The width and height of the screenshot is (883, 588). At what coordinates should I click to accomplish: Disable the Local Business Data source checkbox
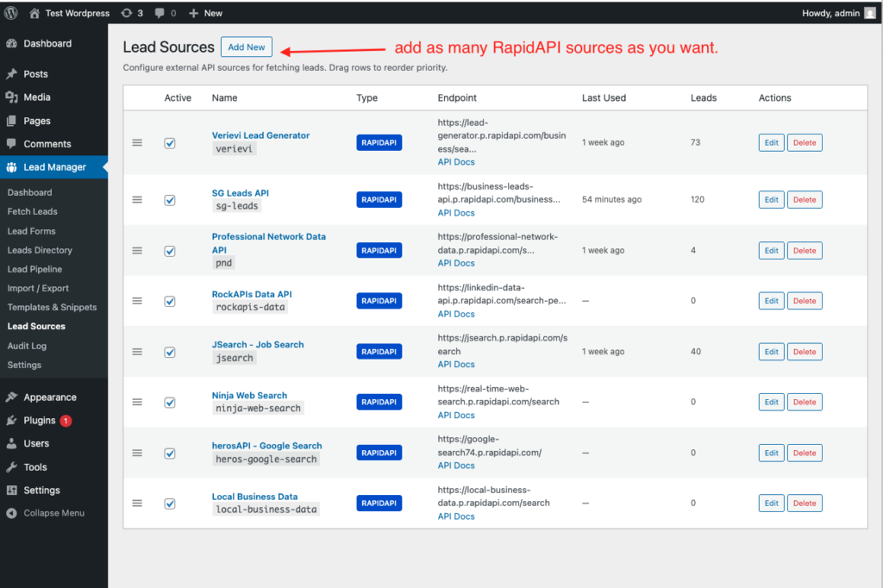(170, 504)
